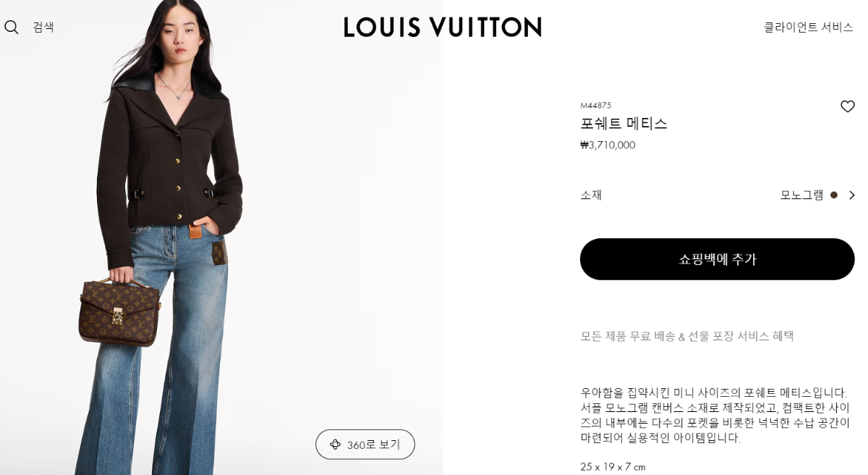Click the product title 포쉐트 메티스
The width and height of the screenshot is (868, 475).
pos(624,124)
